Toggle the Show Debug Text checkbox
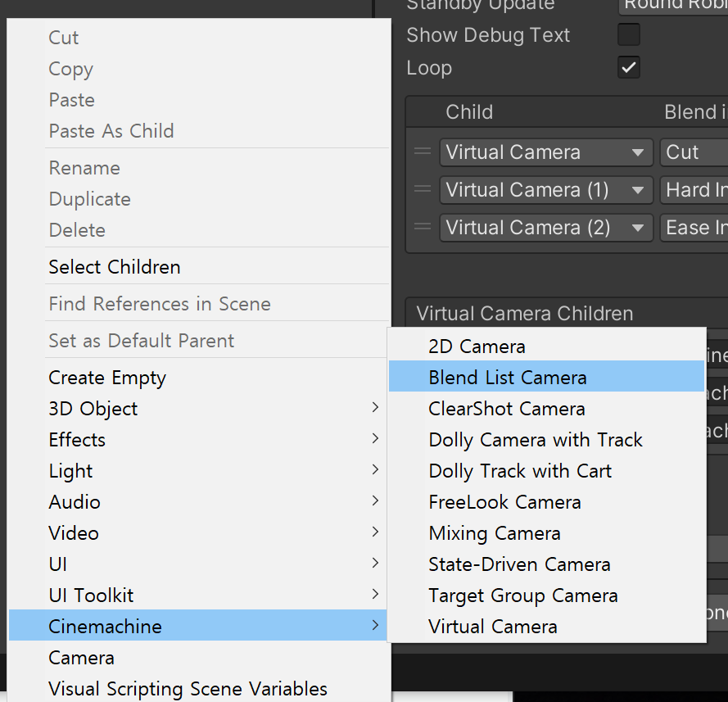728x702 pixels. click(x=628, y=35)
